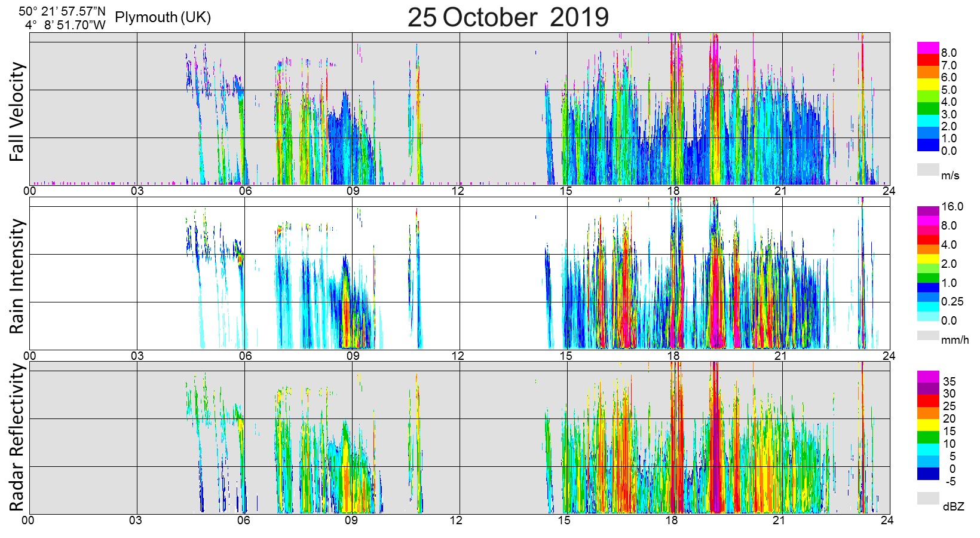
Task: Pick the purple swatch in Radar Reflectivity legend
Action: (928, 389)
